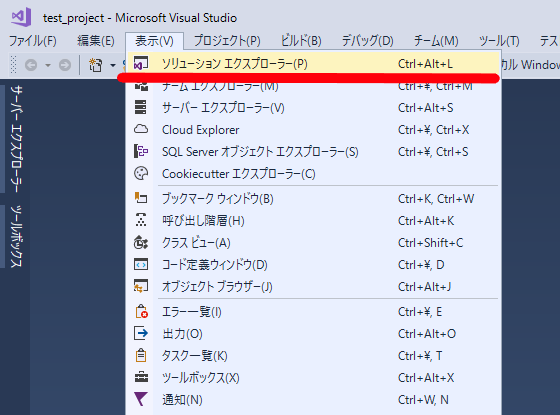Image resolution: width=560 pixels, height=415 pixels.
Task: Select クラス ビュー(A) entry
Action: tap(314, 243)
